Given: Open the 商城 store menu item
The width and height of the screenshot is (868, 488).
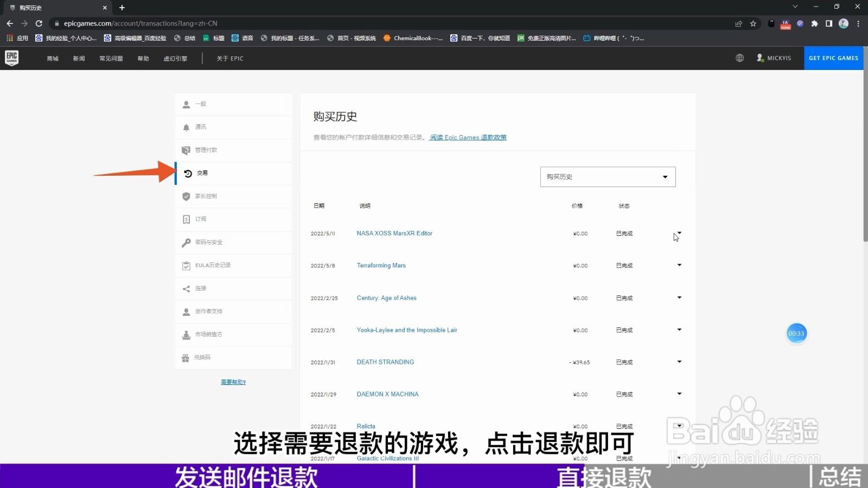Looking at the screenshot, I should [53, 59].
